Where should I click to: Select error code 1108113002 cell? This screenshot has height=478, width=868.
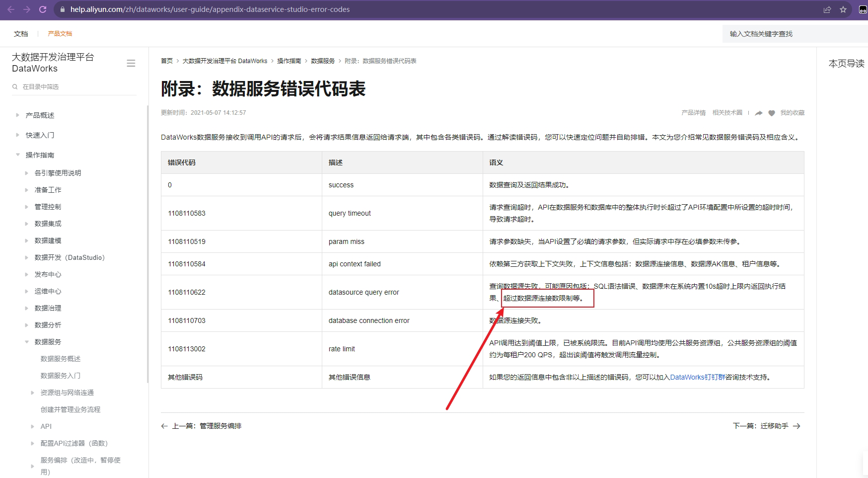pyautogui.click(x=242, y=349)
